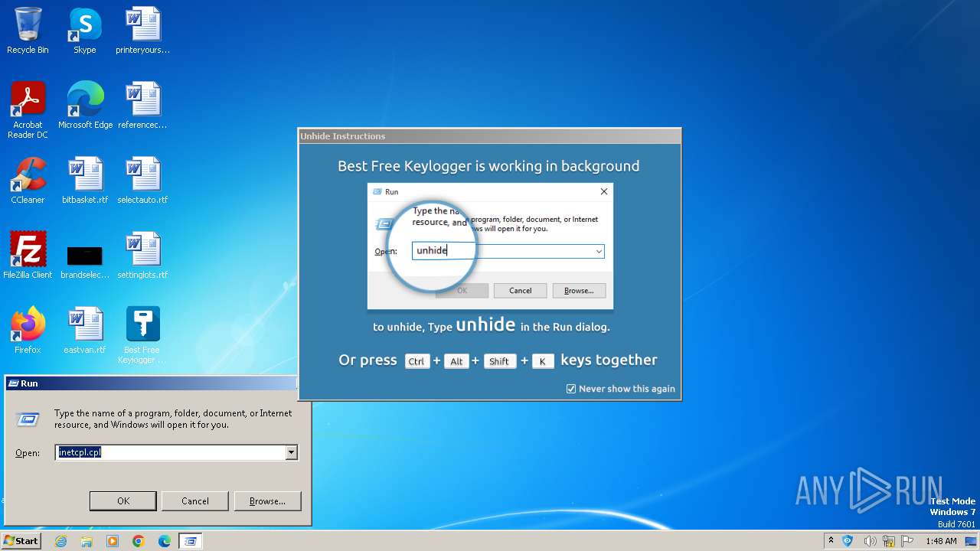The image size is (980, 551).
Task: Select settinglots.rtf file icon
Action: tap(142, 256)
